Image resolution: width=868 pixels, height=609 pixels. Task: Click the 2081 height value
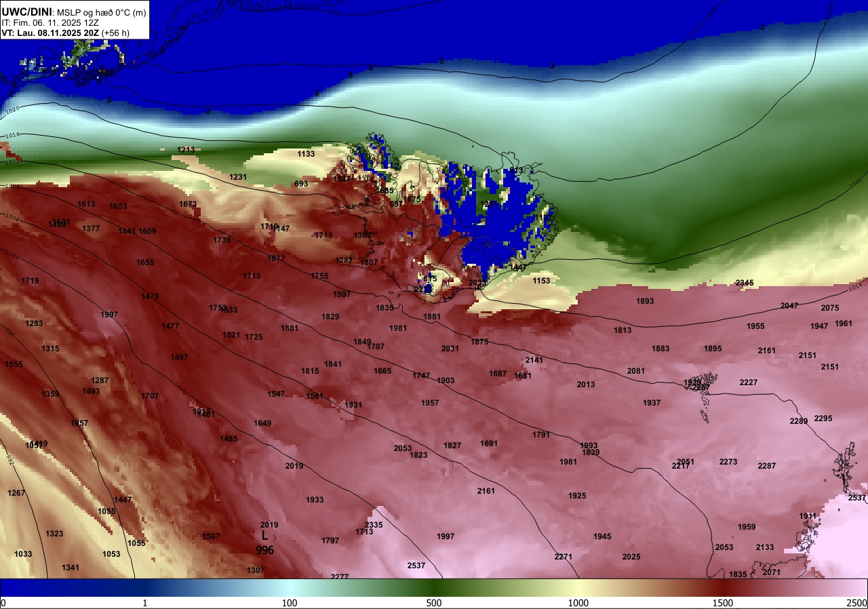pyautogui.click(x=636, y=371)
